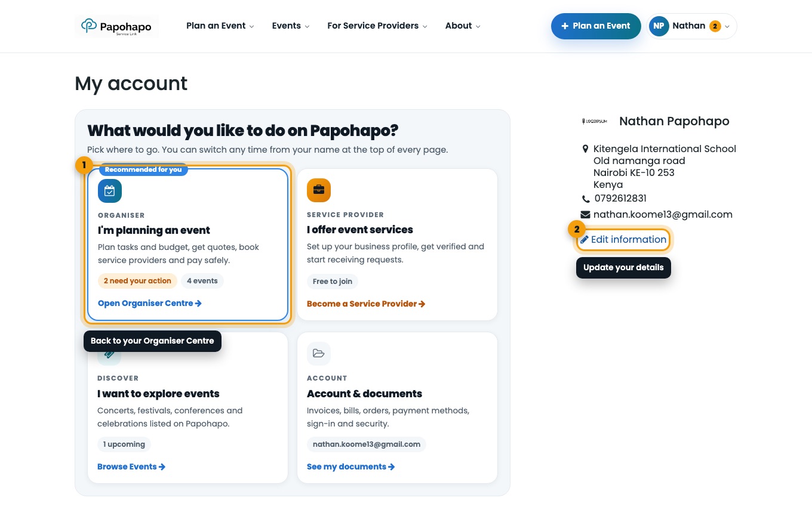Click the blue organiser calendar icon
Image resolution: width=812 pixels, height=513 pixels.
(110, 191)
